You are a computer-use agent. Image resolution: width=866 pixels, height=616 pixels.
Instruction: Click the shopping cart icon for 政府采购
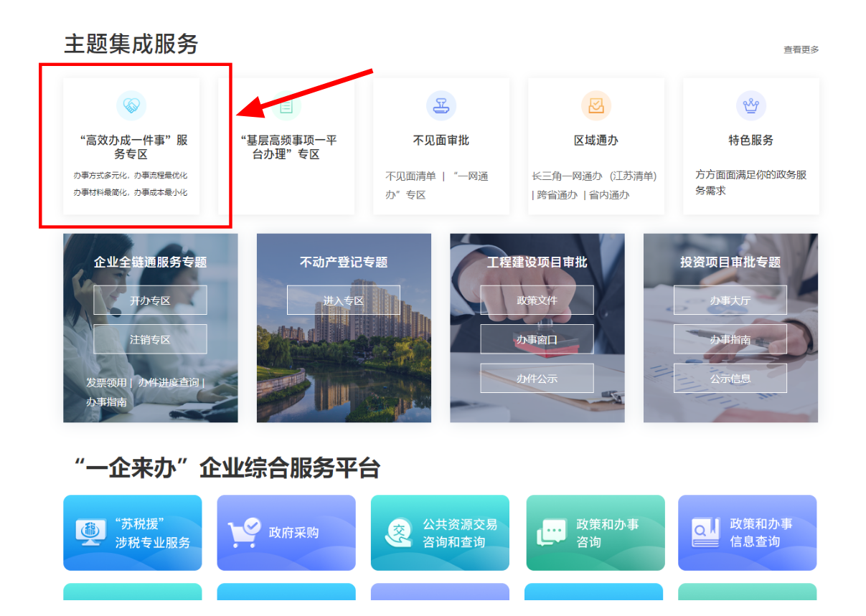click(x=243, y=533)
